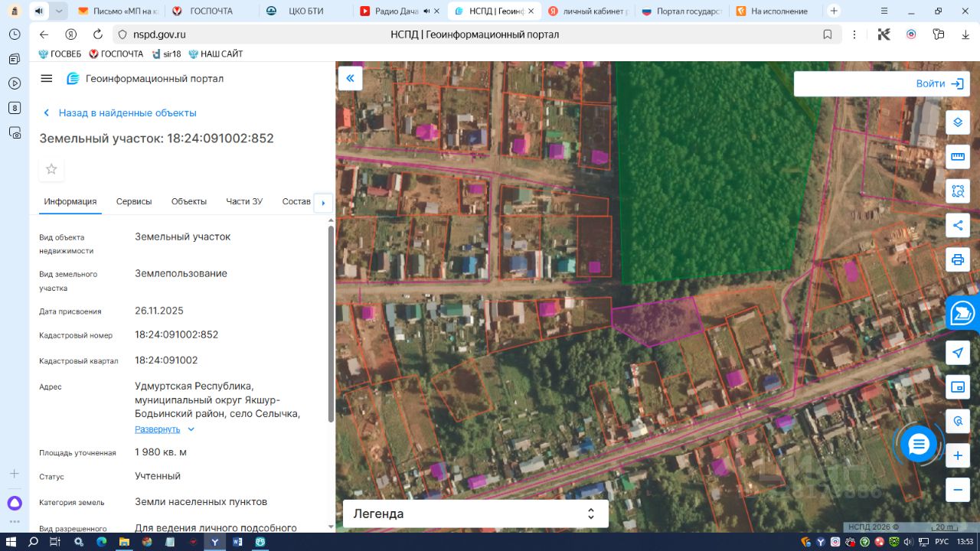This screenshot has height=551, width=980.
Task: Expand the Легенда panel
Action: click(x=475, y=514)
